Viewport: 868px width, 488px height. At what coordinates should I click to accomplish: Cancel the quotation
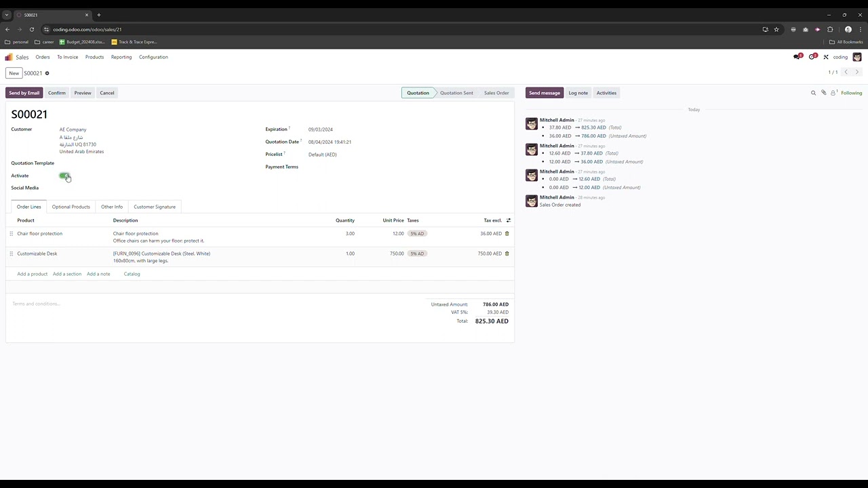[107, 93]
